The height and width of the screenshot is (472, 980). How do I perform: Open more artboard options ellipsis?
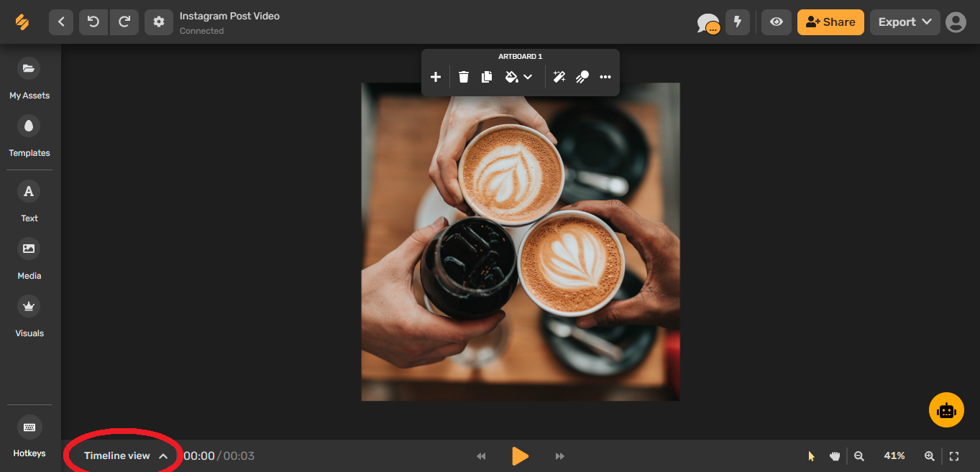pos(605,77)
